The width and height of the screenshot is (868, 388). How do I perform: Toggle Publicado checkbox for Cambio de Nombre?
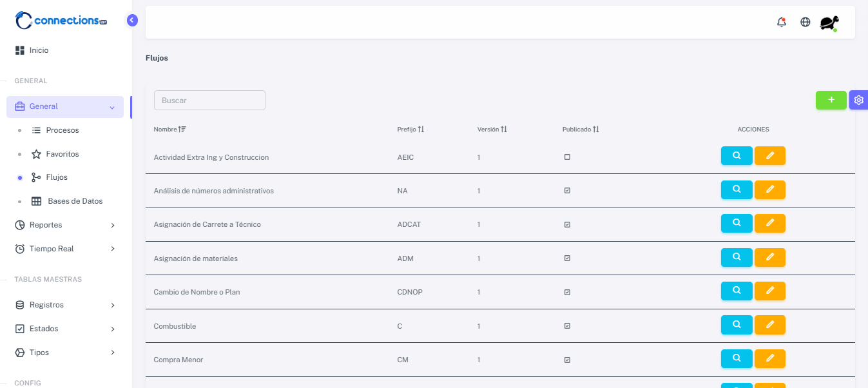567,292
